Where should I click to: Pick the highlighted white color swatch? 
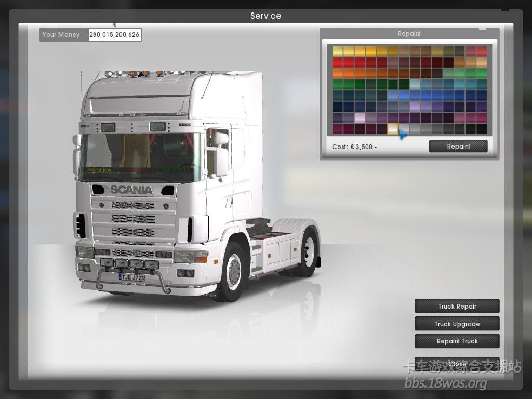[x=393, y=128]
